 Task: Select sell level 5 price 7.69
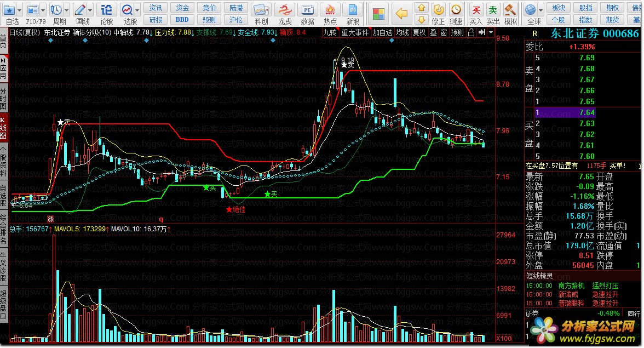[587, 58]
